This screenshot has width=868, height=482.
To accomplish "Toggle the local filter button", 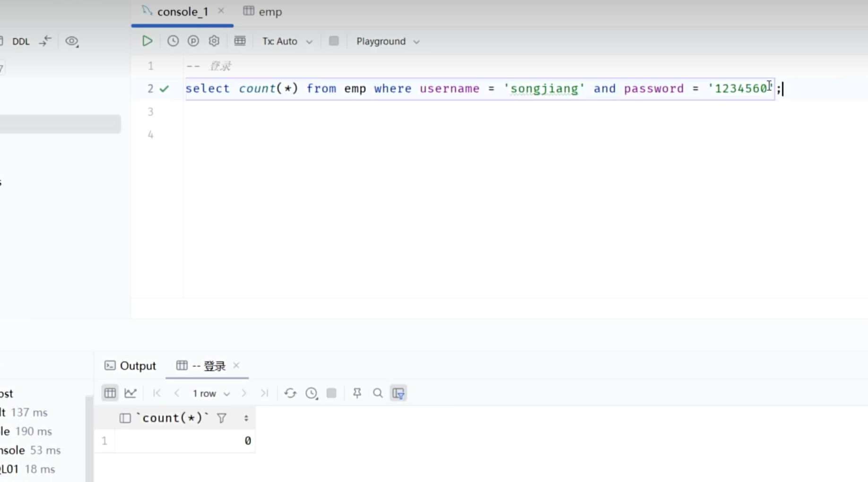I will (399, 393).
